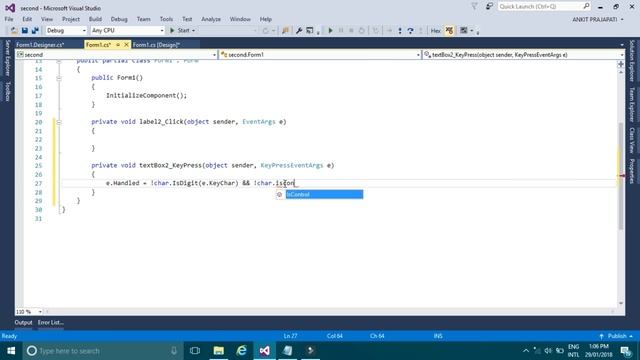Image resolution: width=640 pixels, height=360 pixels.
Task: Click the Quick Launch search box
Action: (544, 7)
